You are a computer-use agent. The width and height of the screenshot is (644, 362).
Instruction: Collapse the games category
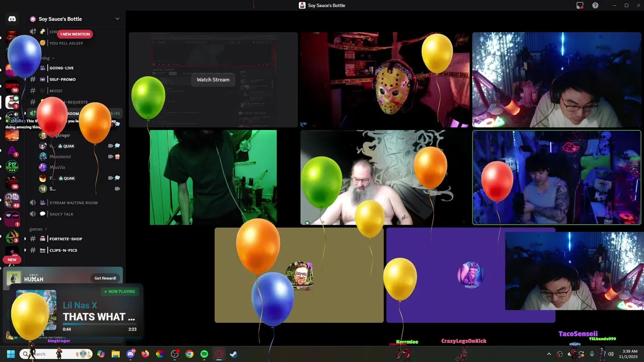click(38, 229)
